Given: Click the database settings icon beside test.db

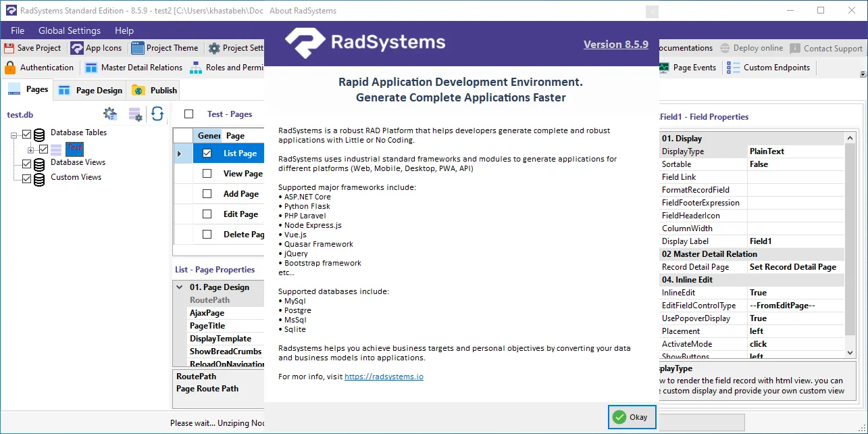Looking at the screenshot, I should [x=135, y=114].
